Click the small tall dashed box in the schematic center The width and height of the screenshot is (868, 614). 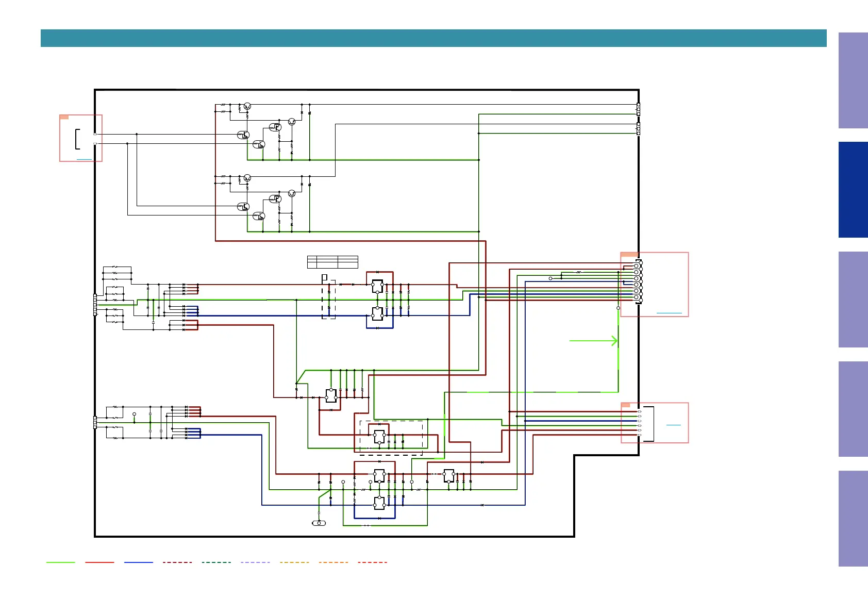coord(328,300)
